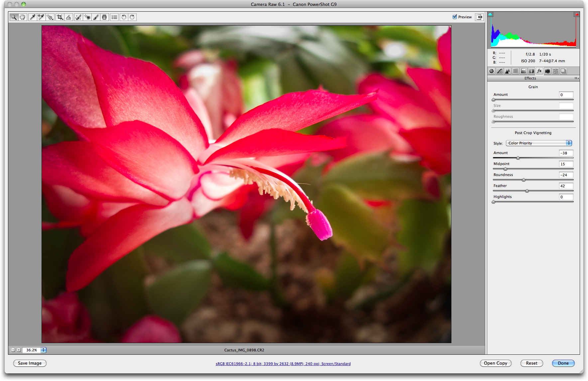Open the vignetting Style dropdown
The width and height of the screenshot is (588, 381).
[538, 143]
